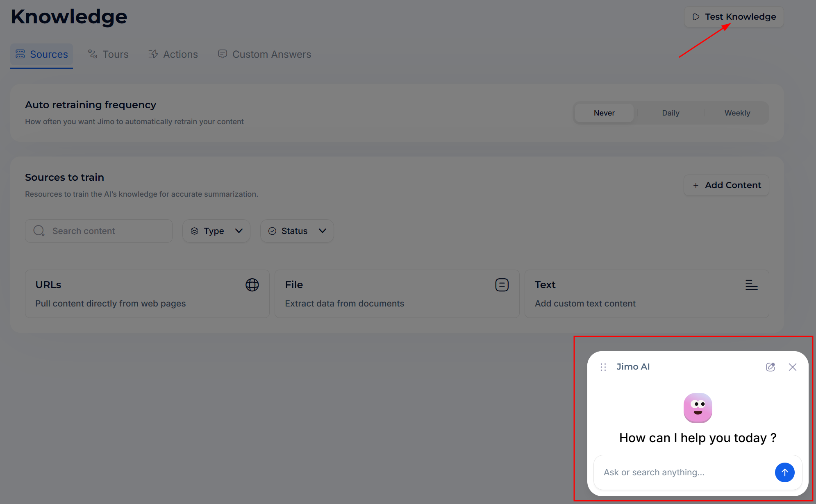Click the drag handle dots beside Jimo AI

[x=603, y=367]
